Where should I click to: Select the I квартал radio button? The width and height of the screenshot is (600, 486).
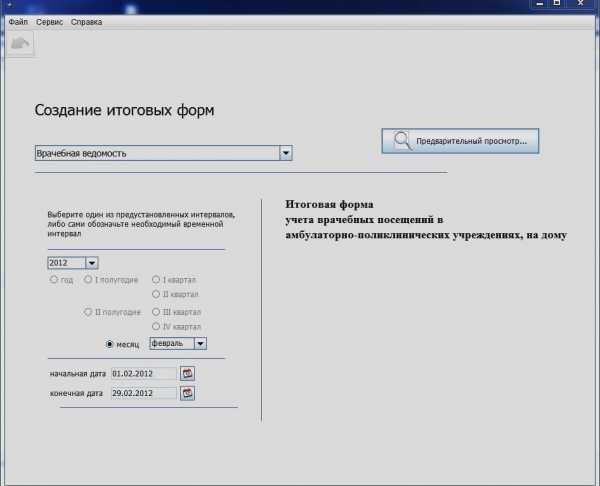click(x=155, y=280)
